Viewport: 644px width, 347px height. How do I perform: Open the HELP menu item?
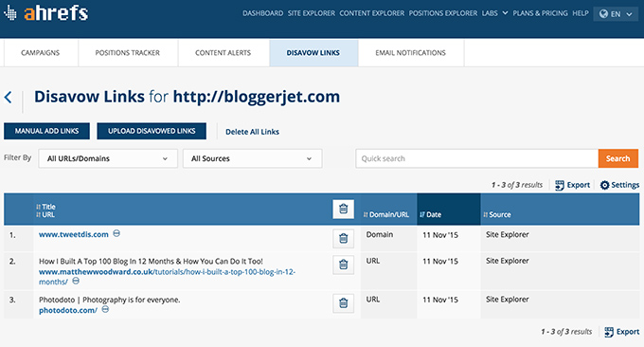point(581,13)
